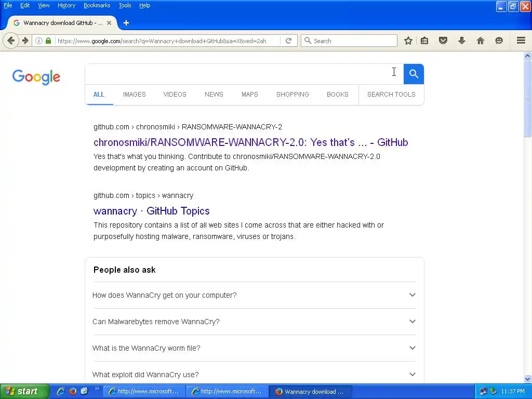The width and height of the screenshot is (532, 399).
Task: Switch to IMAGES results tab
Action: tap(135, 95)
